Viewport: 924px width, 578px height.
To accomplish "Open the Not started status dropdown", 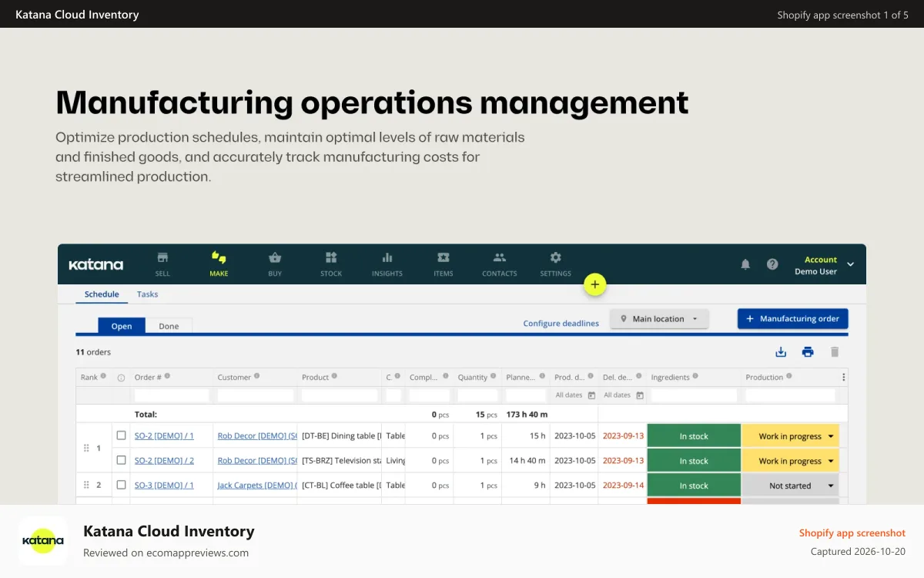I will click(791, 486).
